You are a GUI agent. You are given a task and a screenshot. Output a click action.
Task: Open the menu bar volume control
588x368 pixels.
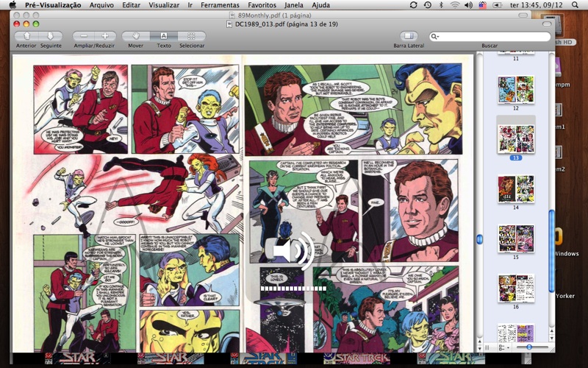coord(468,5)
